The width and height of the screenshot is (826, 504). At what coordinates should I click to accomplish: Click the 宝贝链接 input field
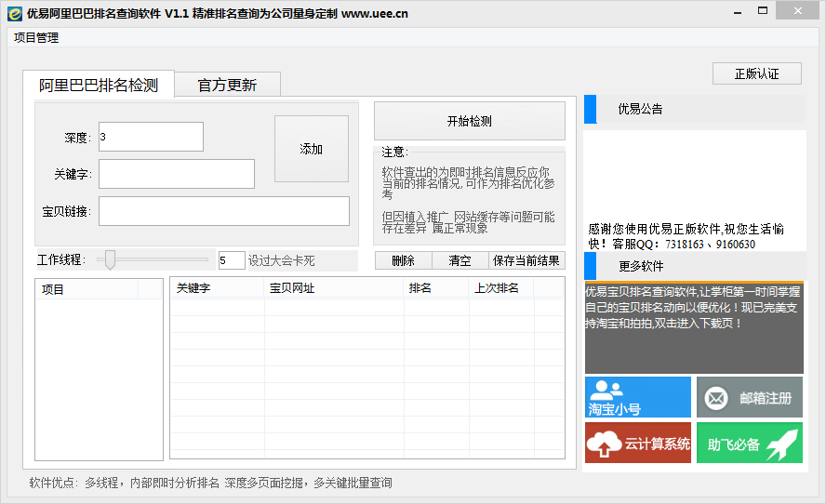[224, 211]
